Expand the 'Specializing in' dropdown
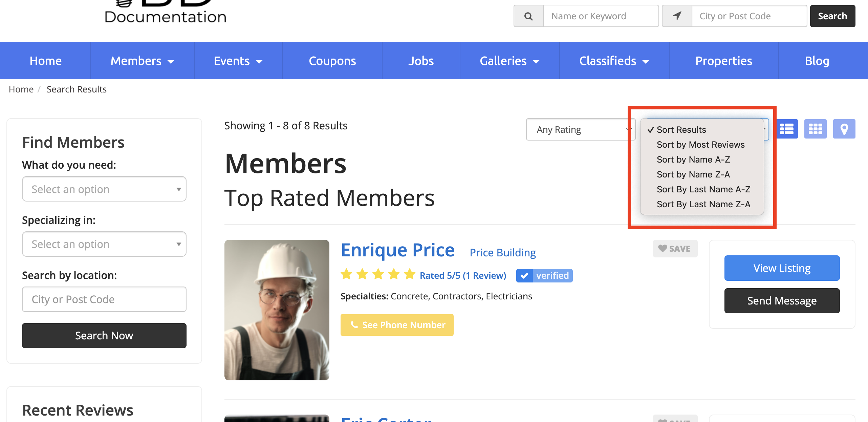 point(104,244)
